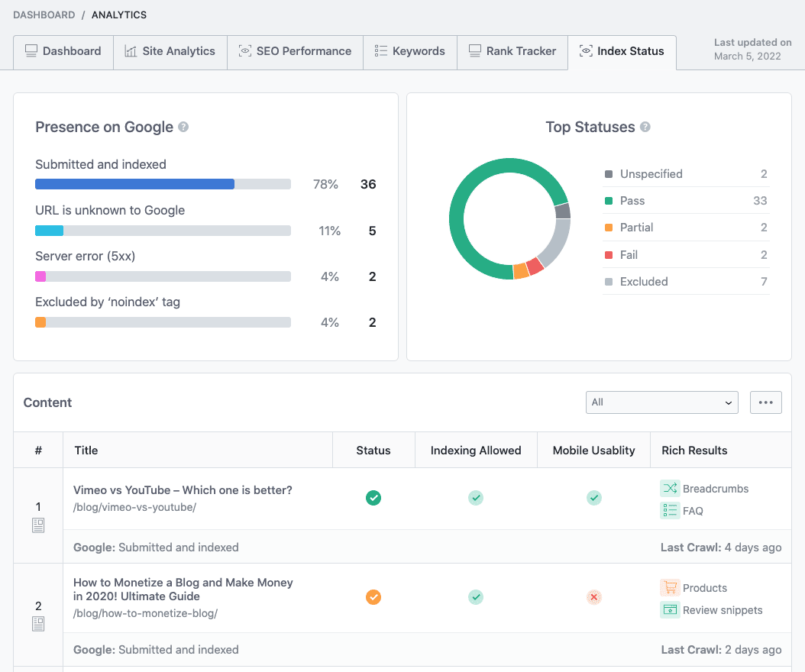Click the Review snippets icon
The image size is (805, 672).
pyautogui.click(x=670, y=610)
